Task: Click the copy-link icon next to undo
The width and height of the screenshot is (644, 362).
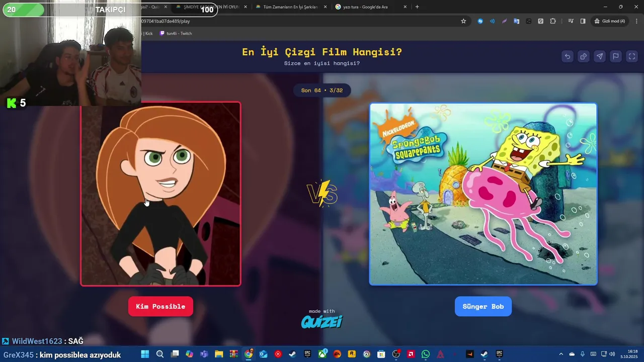Action: (x=584, y=56)
